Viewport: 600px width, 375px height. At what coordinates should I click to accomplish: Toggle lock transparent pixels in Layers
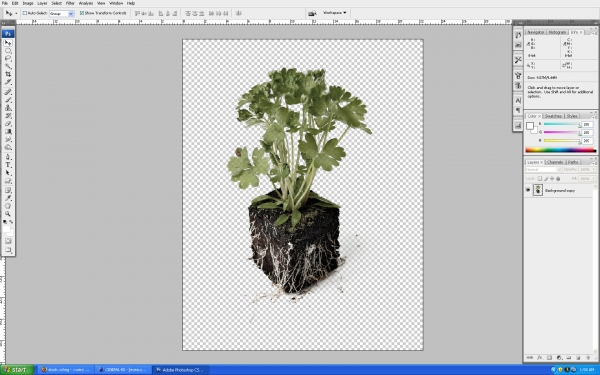point(540,179)
